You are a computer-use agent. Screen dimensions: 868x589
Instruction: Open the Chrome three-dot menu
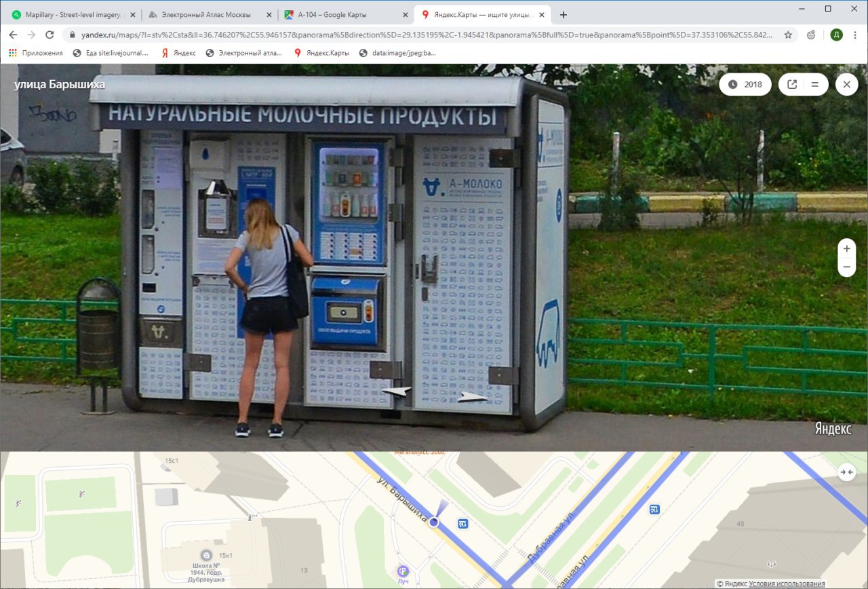point(856,35)
